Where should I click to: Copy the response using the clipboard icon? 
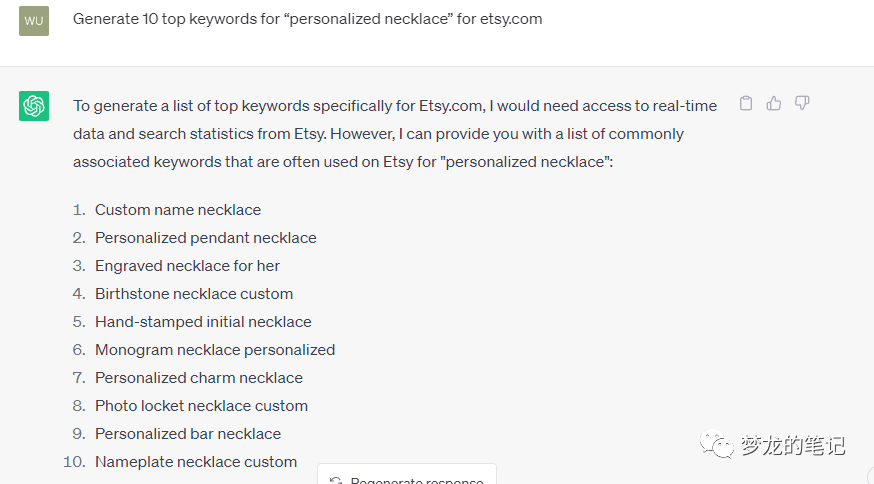tap(746, 103)
